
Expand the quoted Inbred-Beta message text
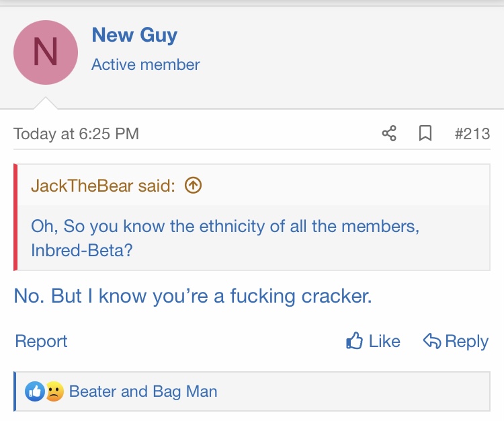coord(225,237)
